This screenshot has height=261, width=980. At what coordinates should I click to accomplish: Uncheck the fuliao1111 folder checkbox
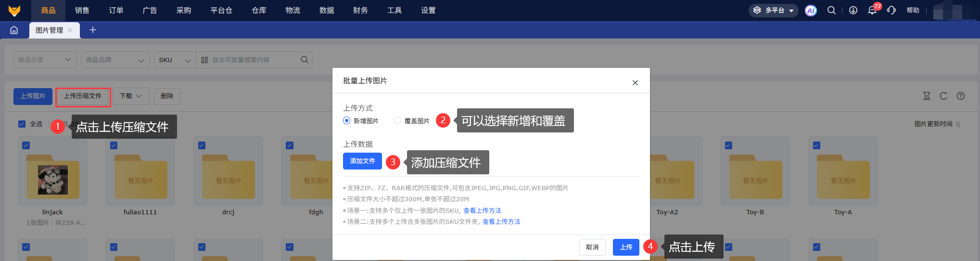(114, 145)
